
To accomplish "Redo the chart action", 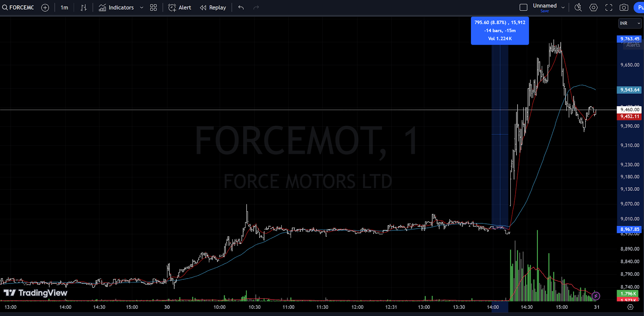I will [256, 8].
